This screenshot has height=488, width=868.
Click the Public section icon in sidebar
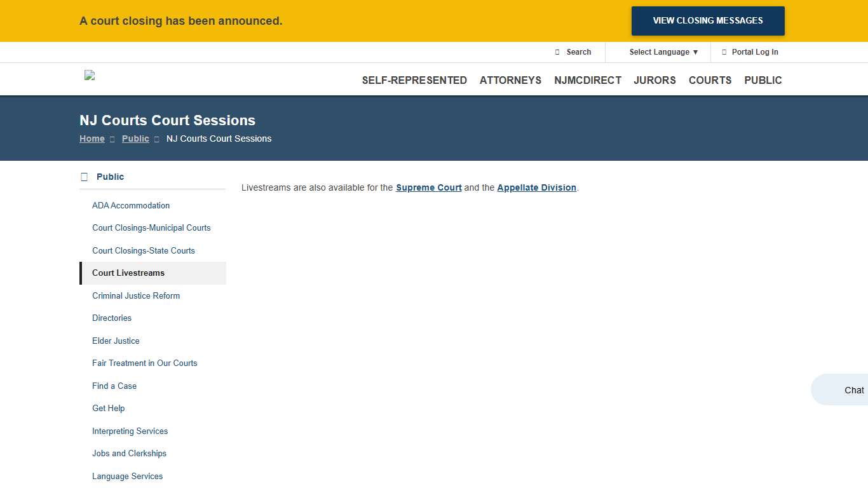pos(84,176)
